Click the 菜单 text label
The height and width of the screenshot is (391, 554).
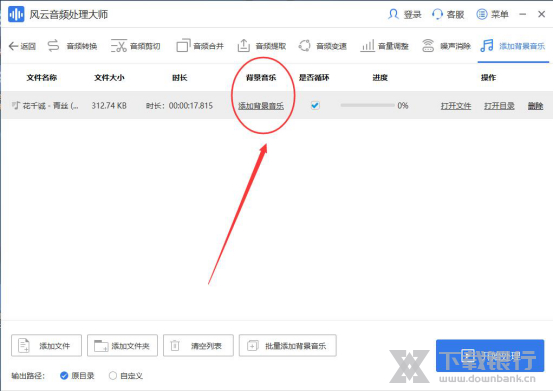(x=500, y=14)
